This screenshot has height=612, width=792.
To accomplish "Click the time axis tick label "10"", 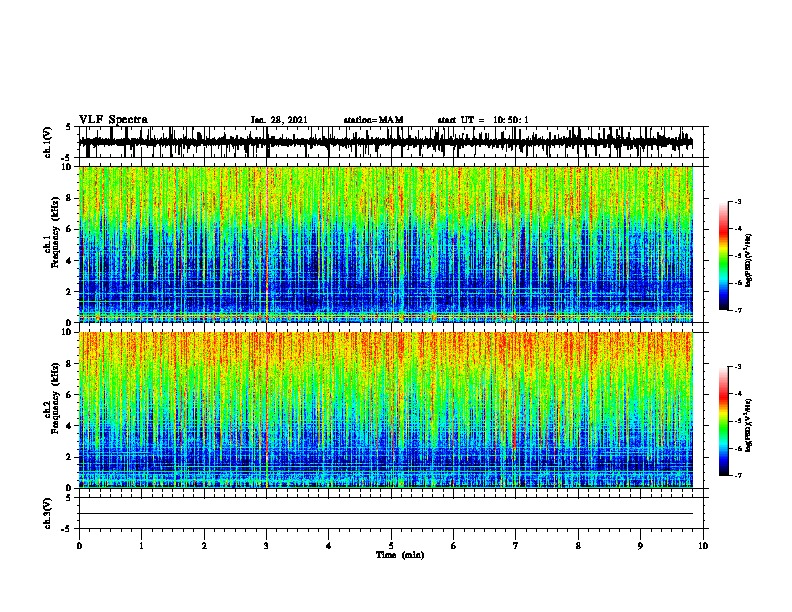I will pyautogui.click(x=703, y=546).
